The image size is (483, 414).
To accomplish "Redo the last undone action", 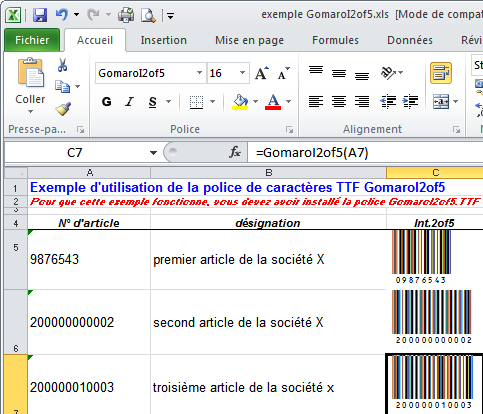I will coord(93,15).
